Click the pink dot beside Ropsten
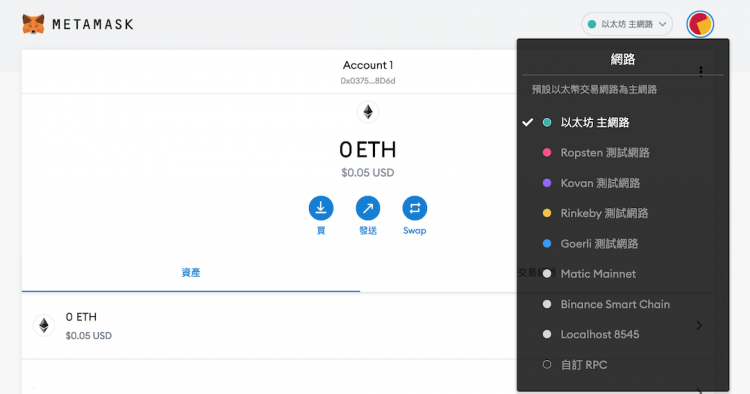This screenshot has width=750, height=394. pyautogui.click(x=547, y=153)
